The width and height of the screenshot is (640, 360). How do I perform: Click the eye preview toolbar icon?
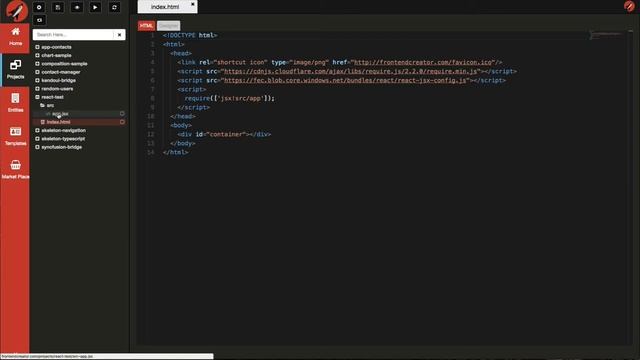click(77, 7)
